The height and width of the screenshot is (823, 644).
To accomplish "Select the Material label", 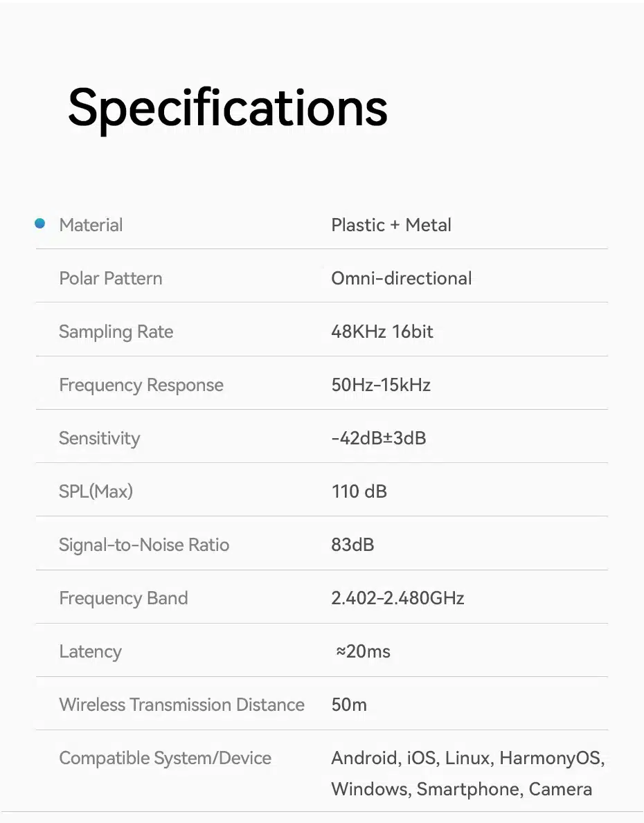I will (91, 225).
